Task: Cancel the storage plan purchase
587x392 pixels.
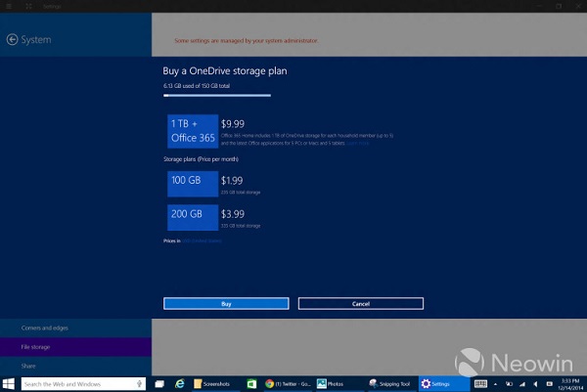Action: [x=360, y=304]
